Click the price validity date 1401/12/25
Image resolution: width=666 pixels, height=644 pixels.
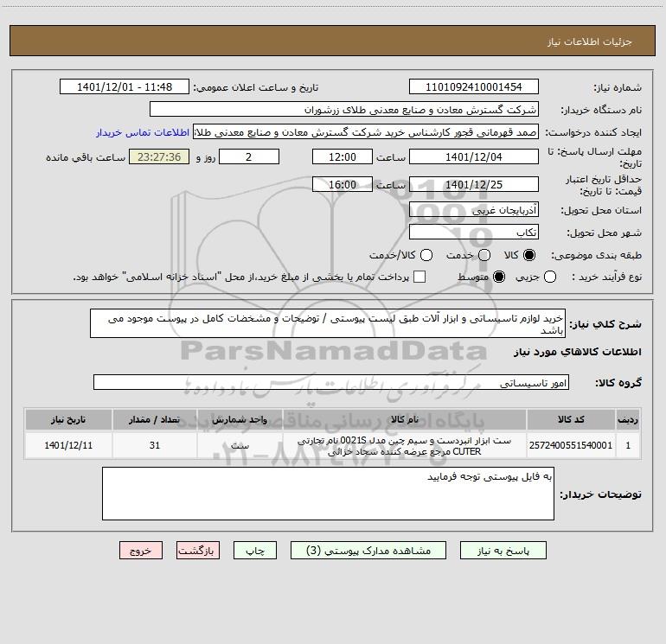(474, 184)
